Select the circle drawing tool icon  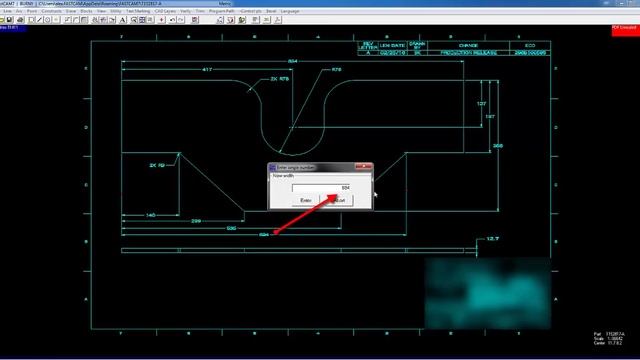coord(48,20)
